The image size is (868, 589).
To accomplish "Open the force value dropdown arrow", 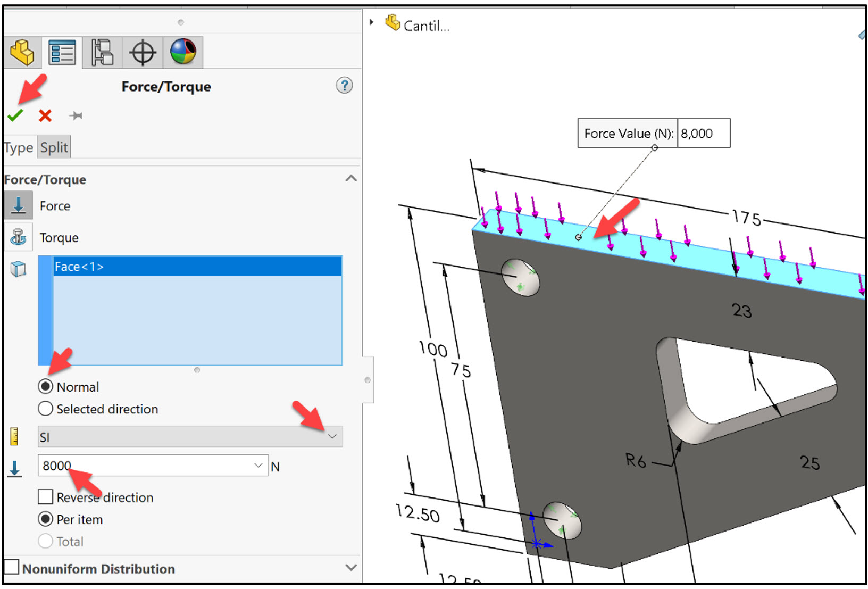I will [259, 465].
